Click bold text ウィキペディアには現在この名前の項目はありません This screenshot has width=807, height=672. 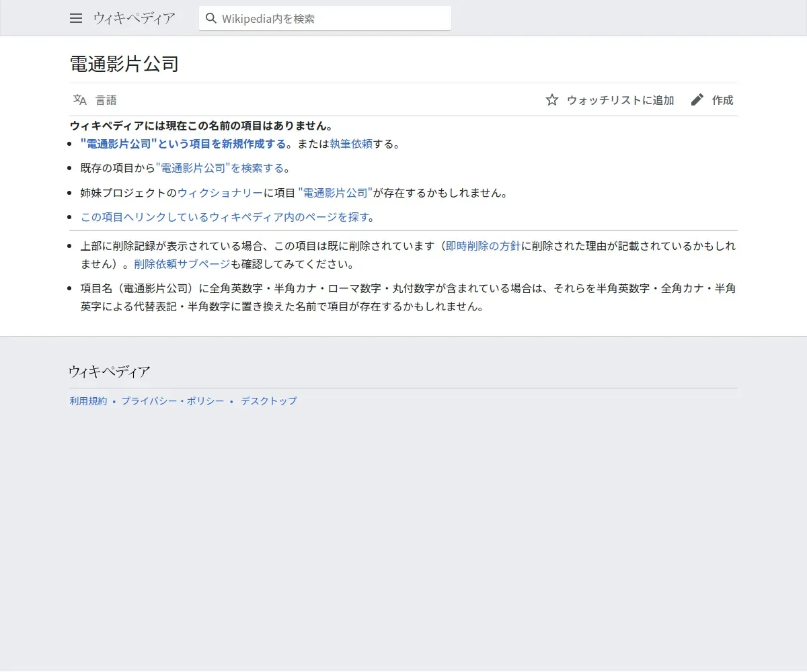pyautogui.click(x=201, y=126)
